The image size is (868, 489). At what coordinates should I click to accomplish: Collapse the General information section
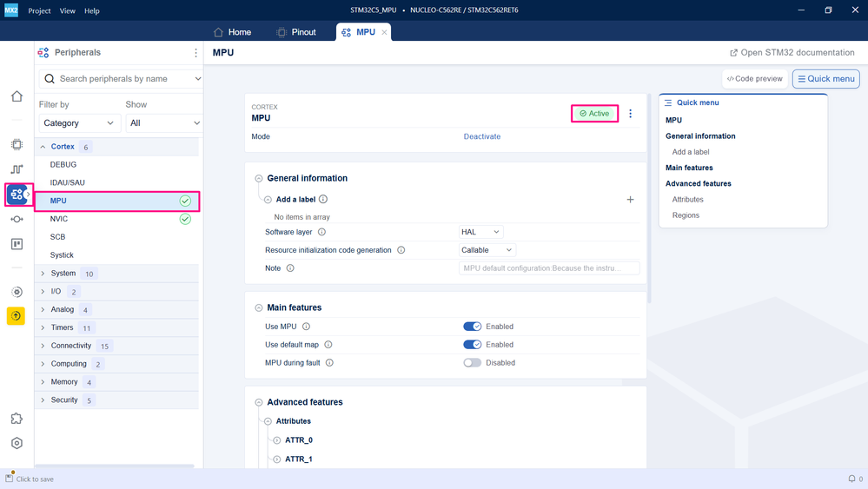tap(259, 178)
